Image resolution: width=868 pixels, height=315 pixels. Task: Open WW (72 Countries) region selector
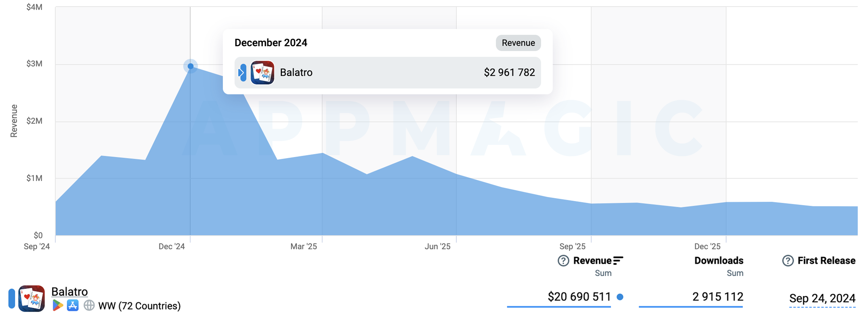pos(139,306)
